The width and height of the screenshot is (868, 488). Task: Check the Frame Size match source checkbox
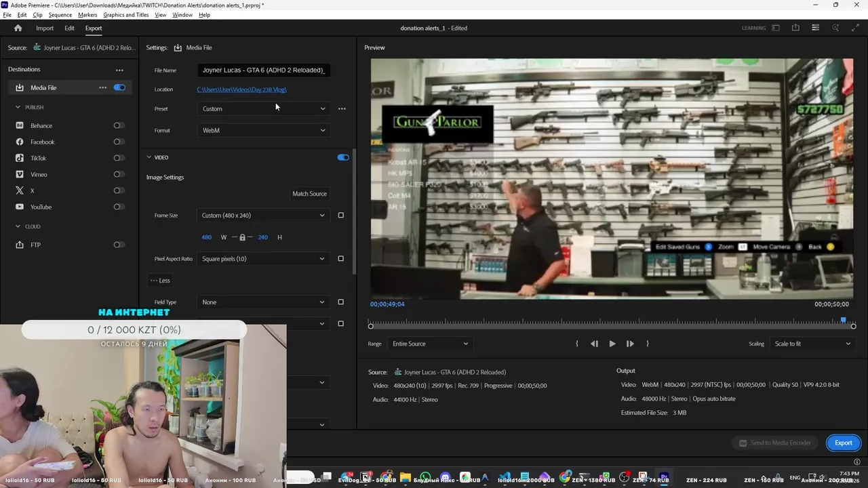(x=341, y=216)
